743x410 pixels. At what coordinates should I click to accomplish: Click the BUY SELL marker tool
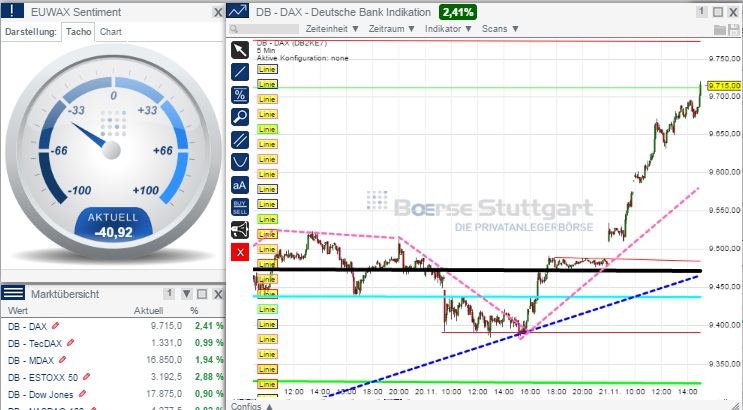pyautogui.click(x=240, y=207)
